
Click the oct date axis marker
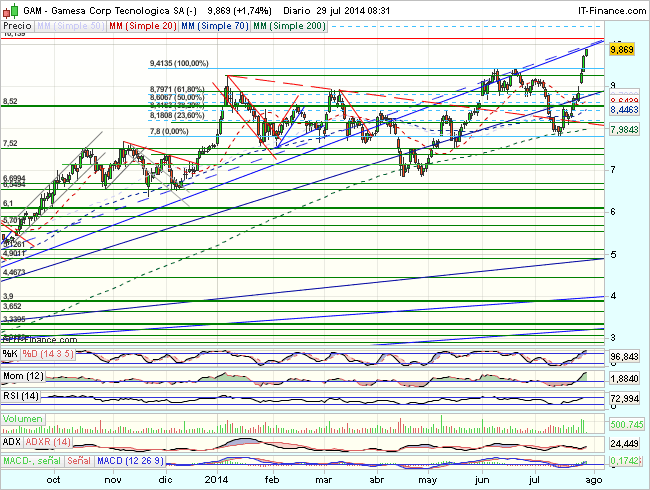click(53, 480)
